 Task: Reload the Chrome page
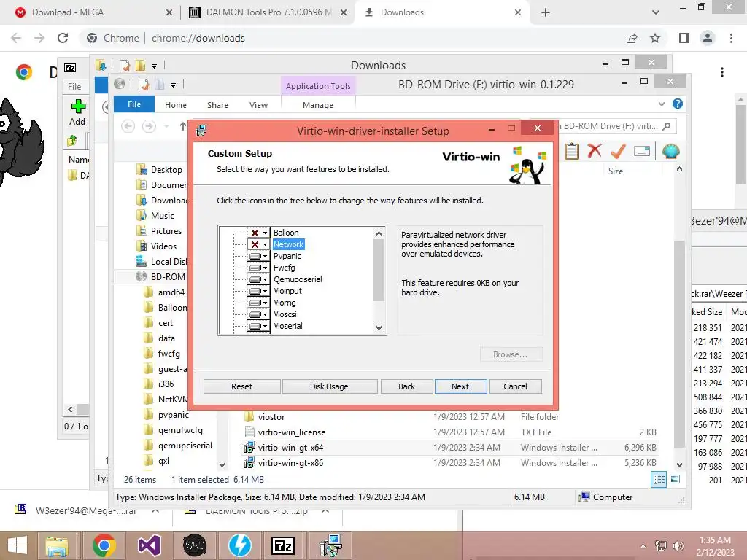point(63,38)
